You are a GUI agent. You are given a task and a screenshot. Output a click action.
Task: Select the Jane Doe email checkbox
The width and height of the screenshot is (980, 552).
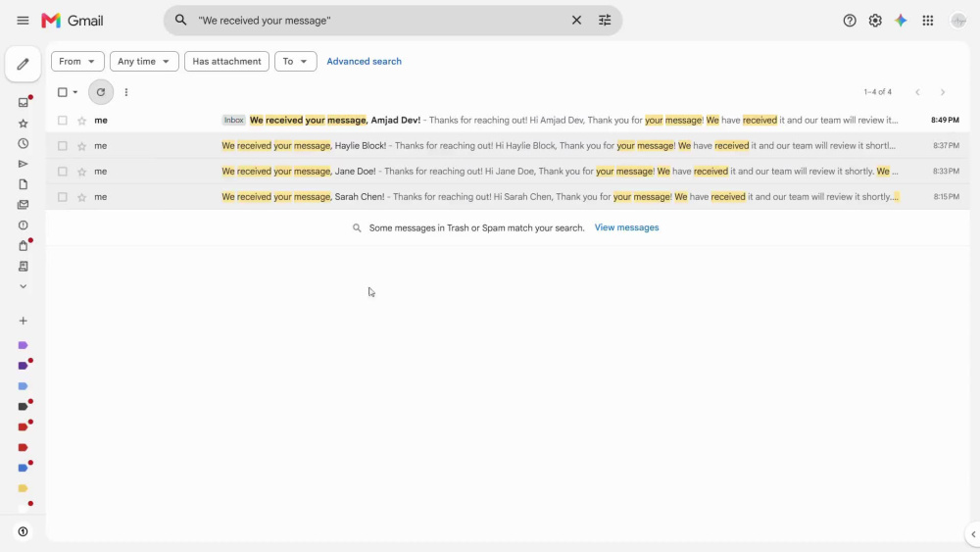[63, 172]
